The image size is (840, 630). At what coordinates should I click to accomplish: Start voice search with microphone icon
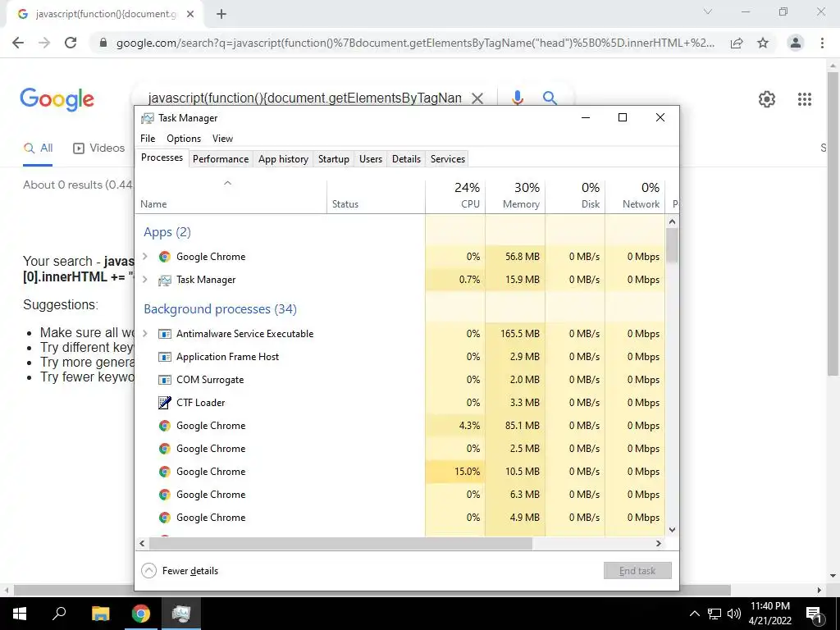tap(517, 98)
